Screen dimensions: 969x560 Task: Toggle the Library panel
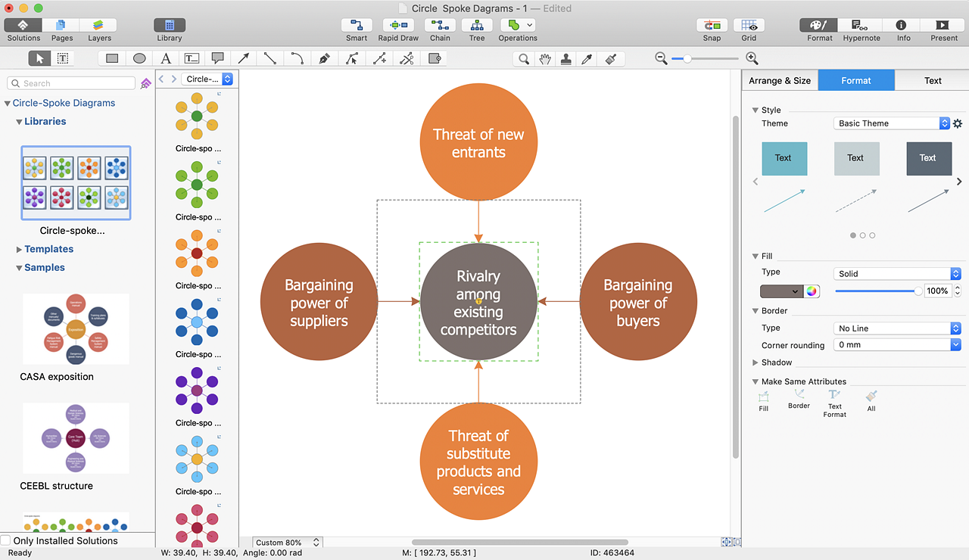pyautogui.click(x=169, y=25)
